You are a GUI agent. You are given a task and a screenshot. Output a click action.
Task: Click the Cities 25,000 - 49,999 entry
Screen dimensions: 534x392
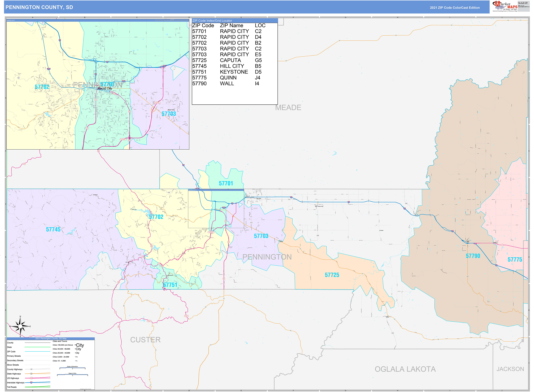coord(61,353)
